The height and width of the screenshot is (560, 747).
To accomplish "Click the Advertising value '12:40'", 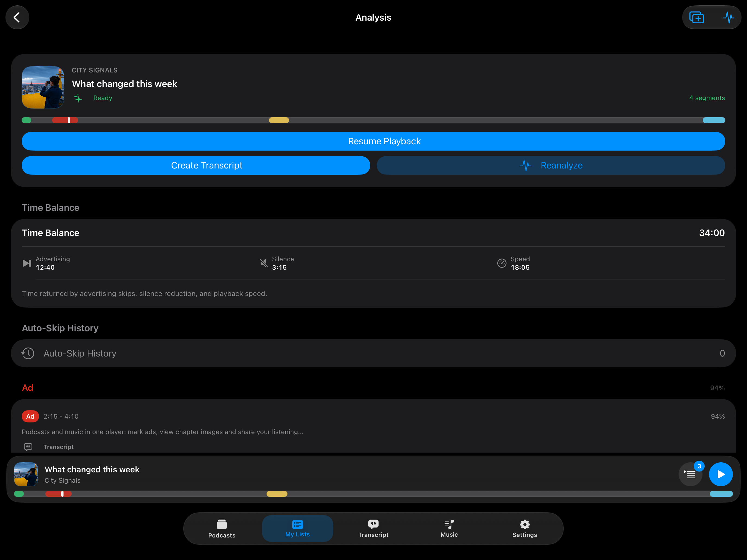I will (x=45, y=267).
